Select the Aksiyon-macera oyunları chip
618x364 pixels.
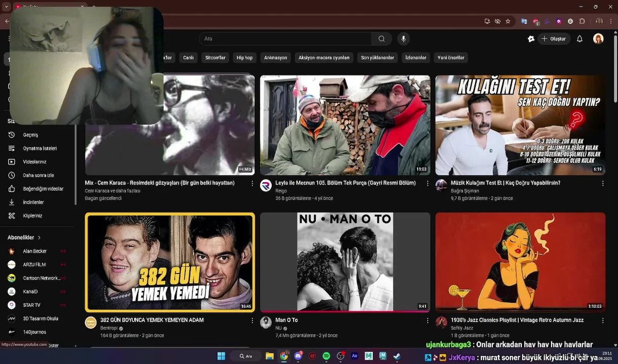coord(324,58)
